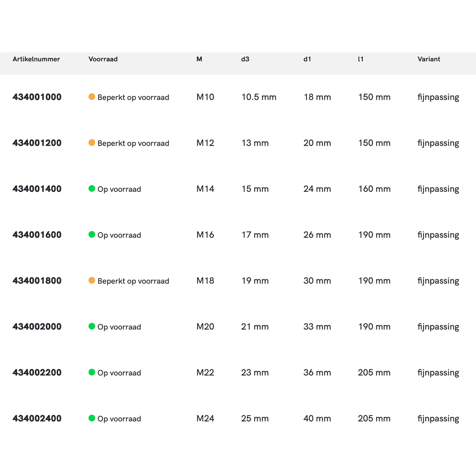Click the green stock dot for 434002400
The height and width of the screenshot is (476, 476).
tap(92, 418)
